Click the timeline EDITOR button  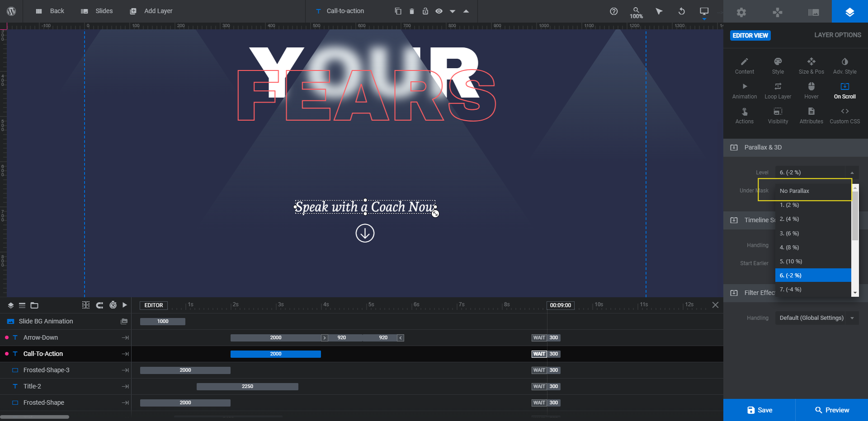[x=154, y=305]
